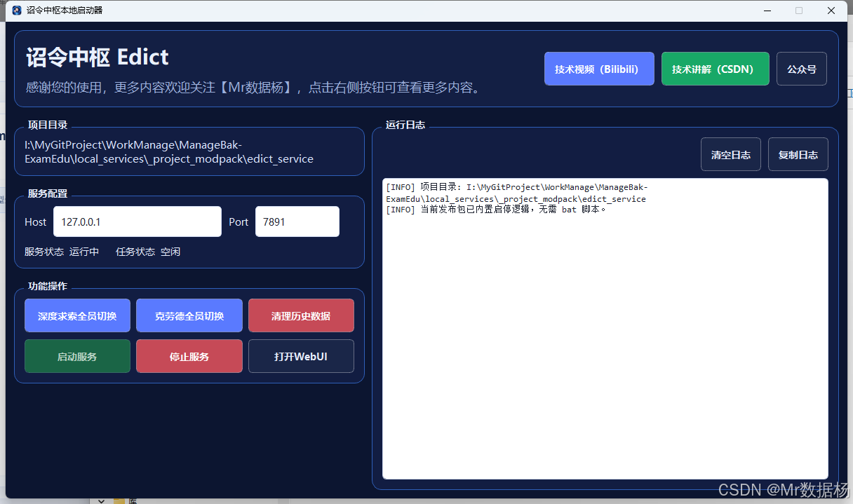Open the 技术视频（Bilibili）page

599,68
